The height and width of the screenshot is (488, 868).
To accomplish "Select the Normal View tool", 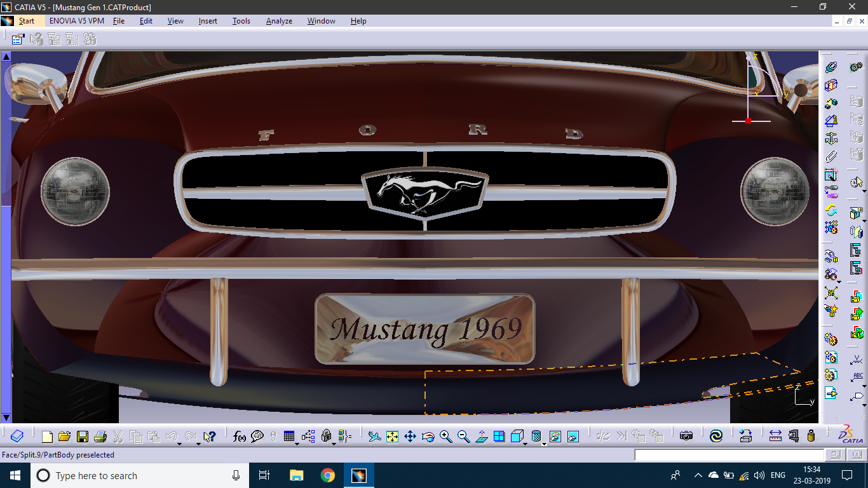I will pyautogui.click(x=482, y=437).
